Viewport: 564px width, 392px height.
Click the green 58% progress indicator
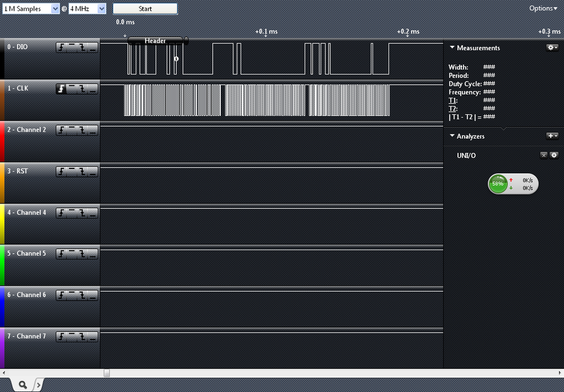[498, 184]
